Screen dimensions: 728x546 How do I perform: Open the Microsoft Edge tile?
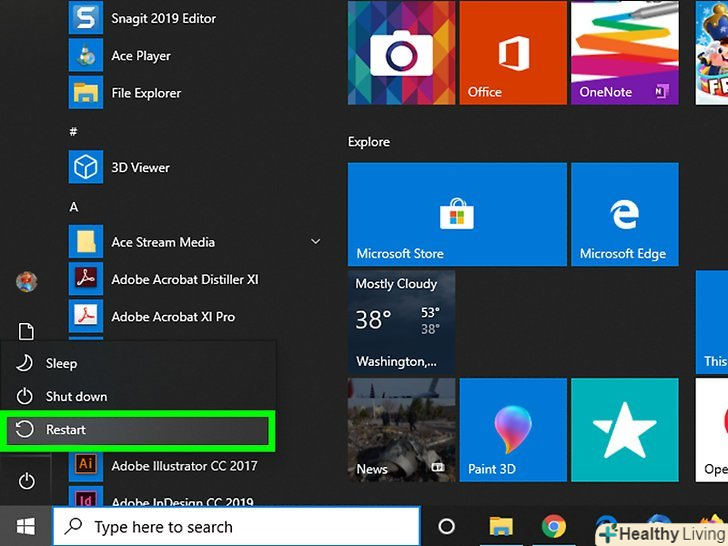pyautogui.click(x=623, y=214)
